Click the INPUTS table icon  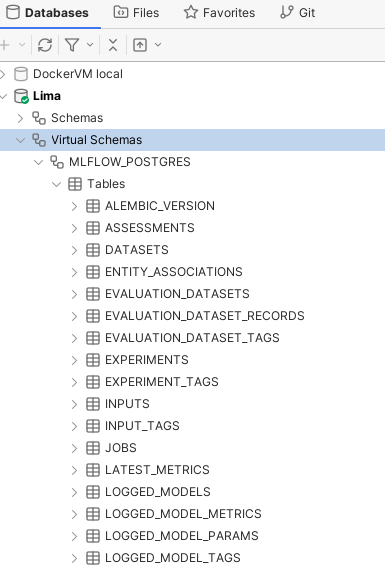point(93,404)
